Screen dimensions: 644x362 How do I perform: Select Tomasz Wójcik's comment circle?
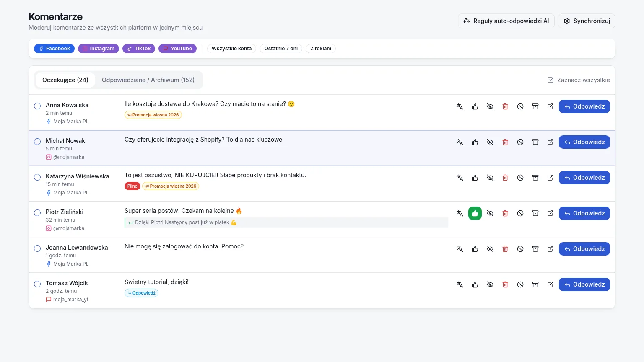(x=37, y=284)
